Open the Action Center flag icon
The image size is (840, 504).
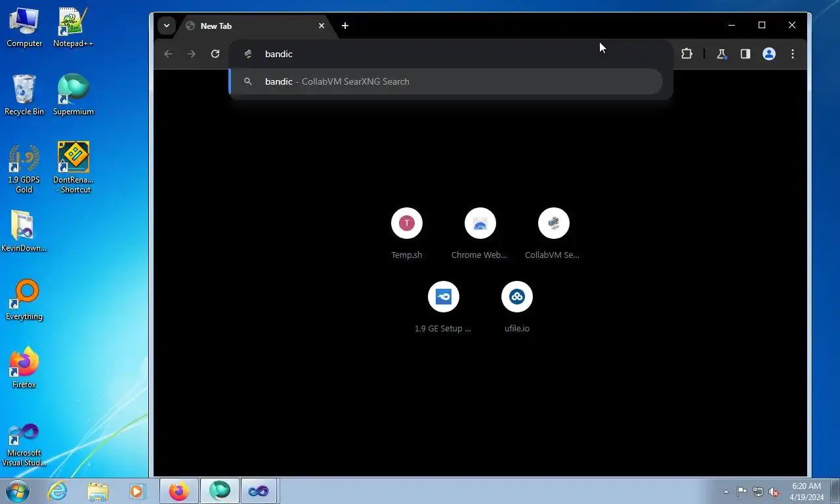(x=742, y=492)
